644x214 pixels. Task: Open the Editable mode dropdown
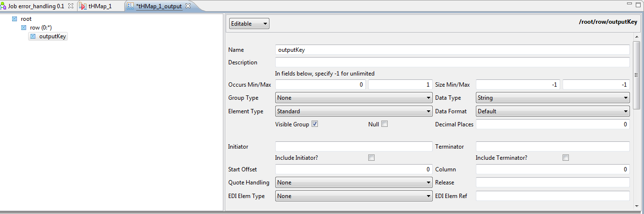coord(249,24)
